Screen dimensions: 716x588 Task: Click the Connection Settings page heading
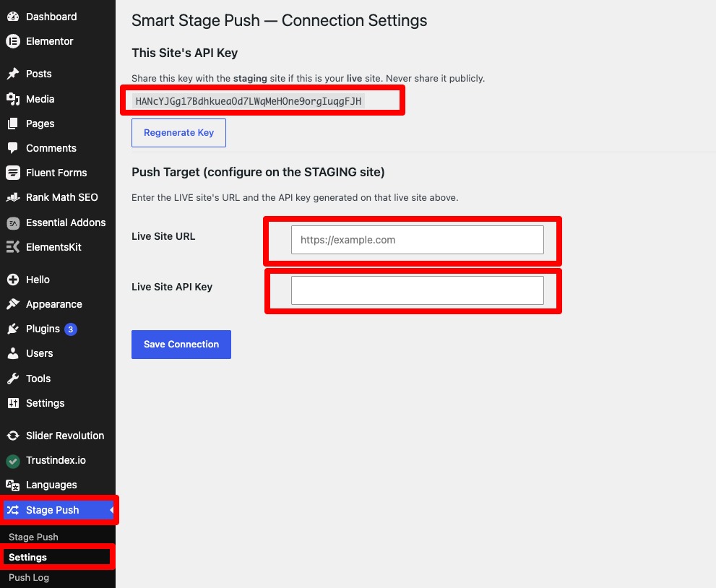(280, 20)
